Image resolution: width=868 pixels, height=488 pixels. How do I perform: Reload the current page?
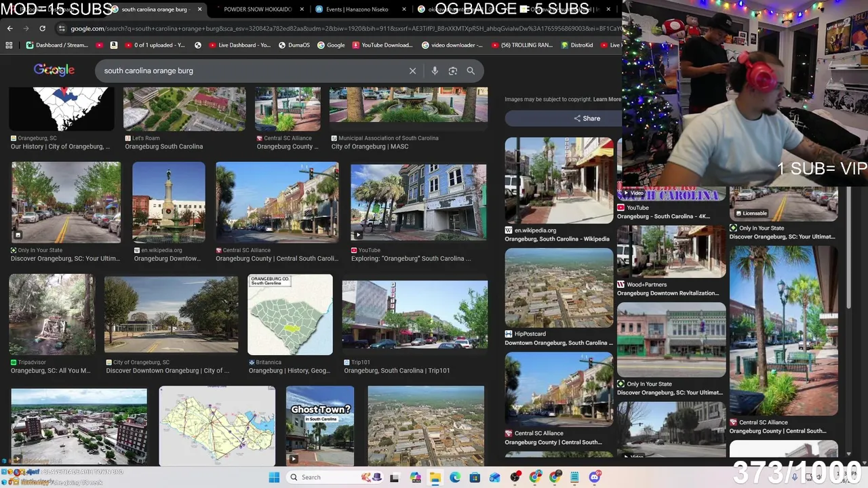42,28
